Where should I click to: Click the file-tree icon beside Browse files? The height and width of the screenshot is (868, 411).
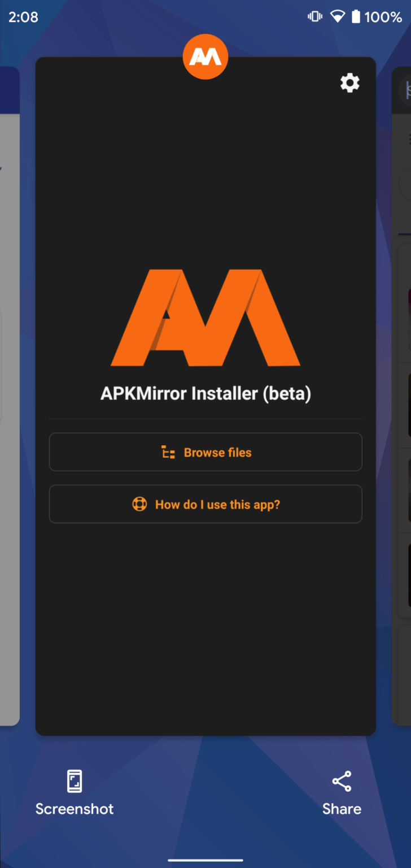click(x=168, y=452)
